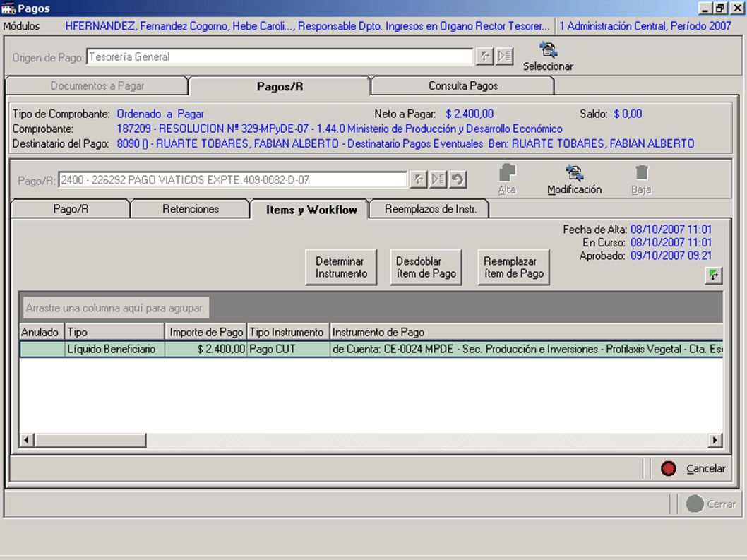Click the grey Cerrar circle icon
Image resolution: width=747 pixels, height=560 pixels.
(695, 504)
